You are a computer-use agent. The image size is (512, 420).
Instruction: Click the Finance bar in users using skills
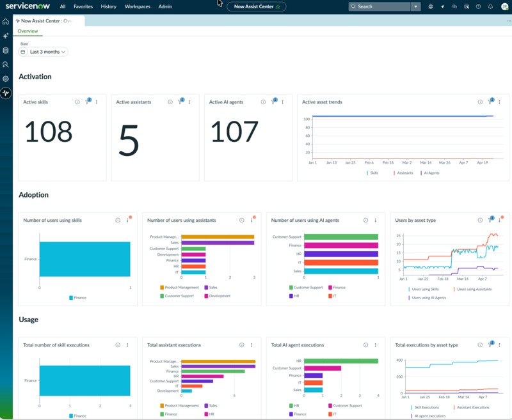click(x=85, y=259)
